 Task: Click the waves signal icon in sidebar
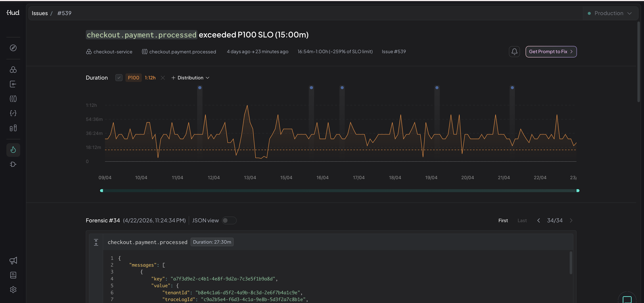click(13, 99)
